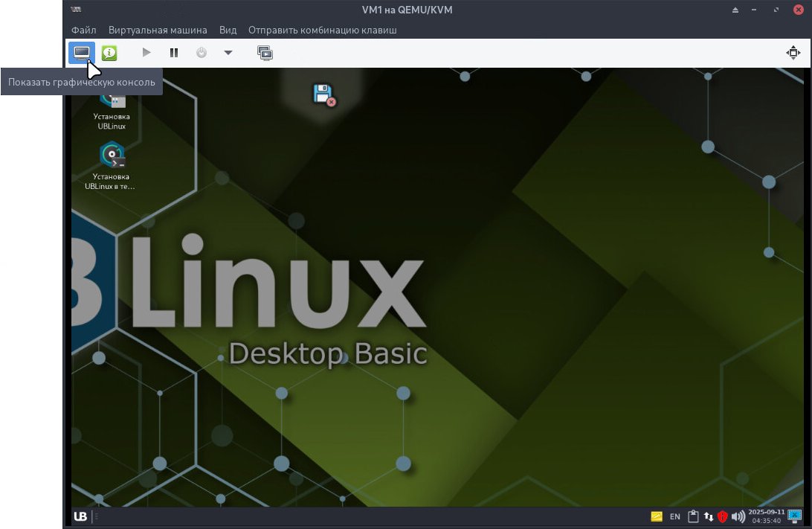Open virtual hardware details with info icon
Viewport: 812px width, 529px height.
[109, 53]
